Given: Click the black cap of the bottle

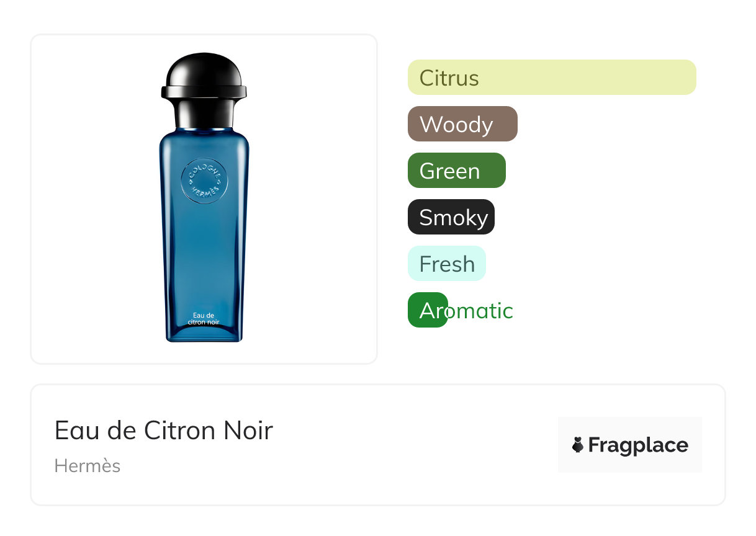Looking at the screenshot, I should (x=204, y=87).
